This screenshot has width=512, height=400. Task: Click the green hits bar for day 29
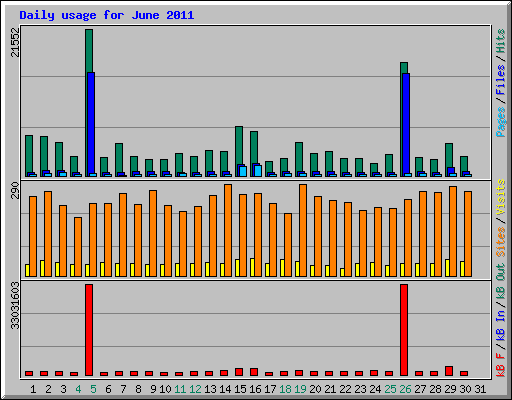click(x=449, y=155)
